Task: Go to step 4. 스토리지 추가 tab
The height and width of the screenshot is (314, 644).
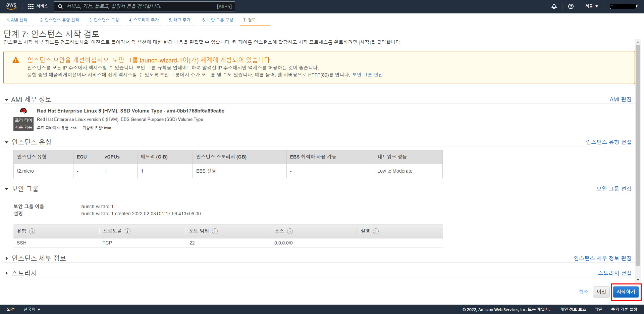Action: tap(144, 20)
